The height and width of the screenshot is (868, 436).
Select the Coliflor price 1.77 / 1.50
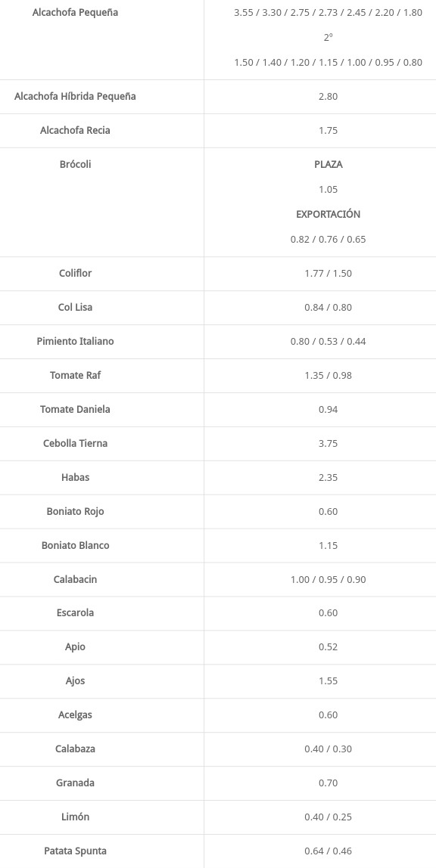coord(328,274)
